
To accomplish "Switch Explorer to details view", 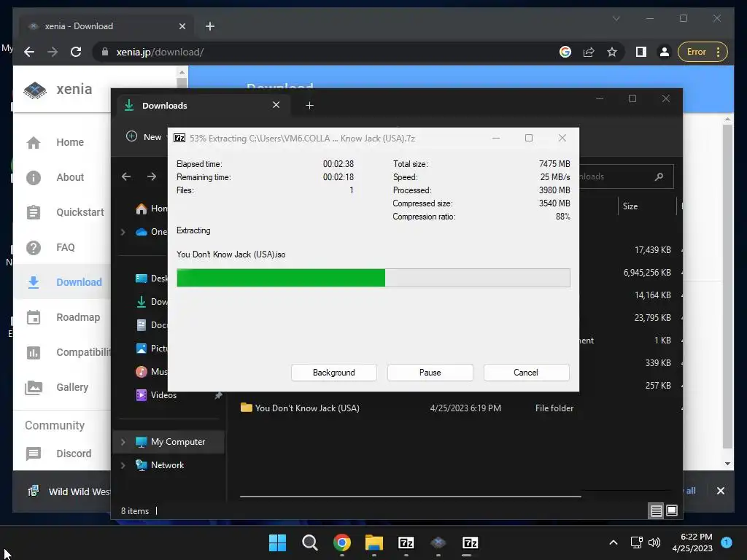I will pos(656,511).
